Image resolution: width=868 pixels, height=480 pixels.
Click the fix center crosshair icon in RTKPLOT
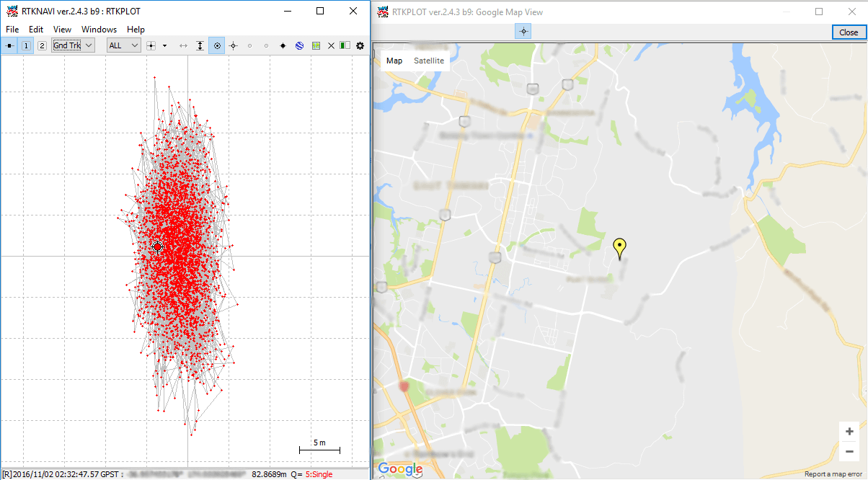tap(233, 45)
